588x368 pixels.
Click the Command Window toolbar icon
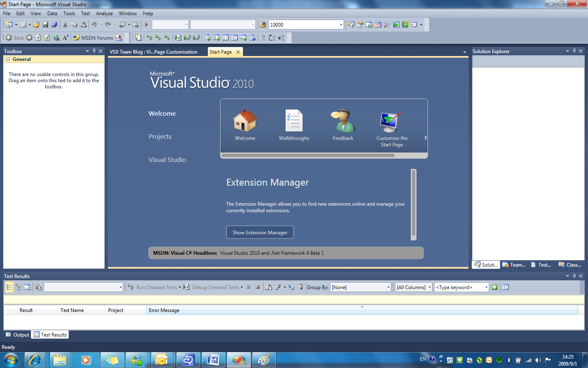pyautogui.click(x=414, y=25)
